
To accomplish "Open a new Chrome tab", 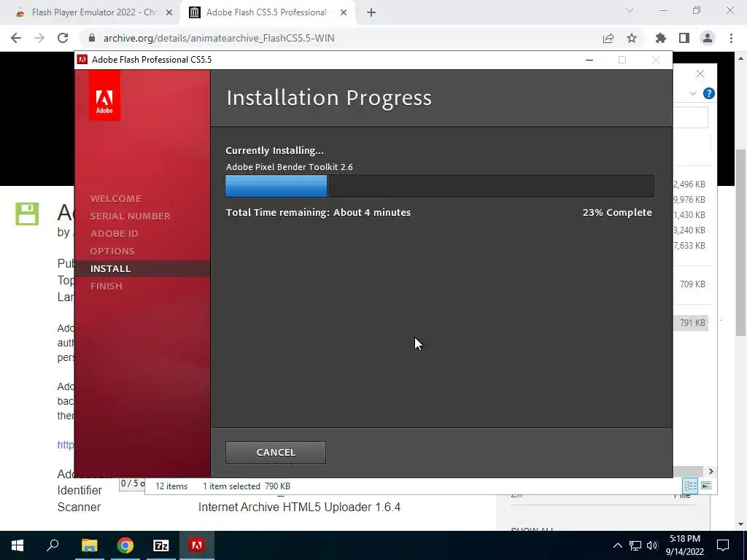I will coord(371,12).
